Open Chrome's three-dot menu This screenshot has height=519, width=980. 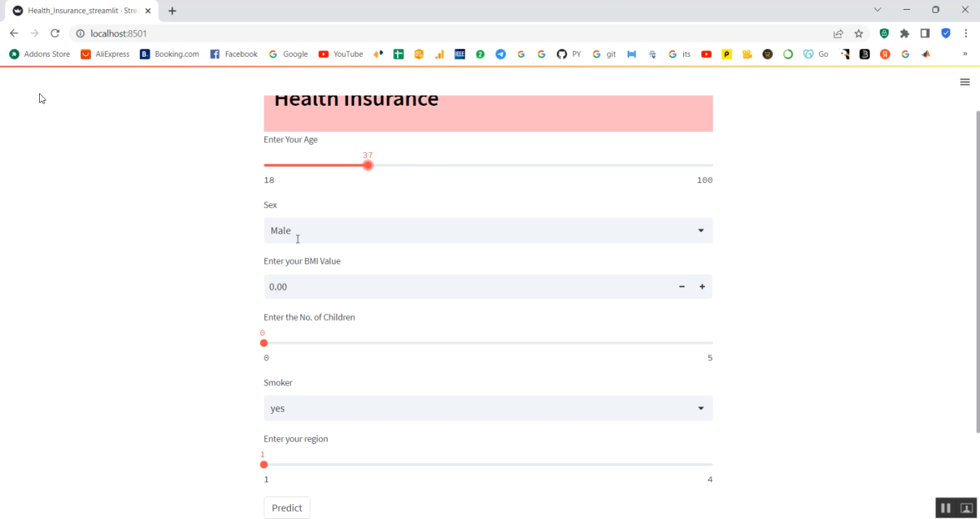(x=966, y=33)
